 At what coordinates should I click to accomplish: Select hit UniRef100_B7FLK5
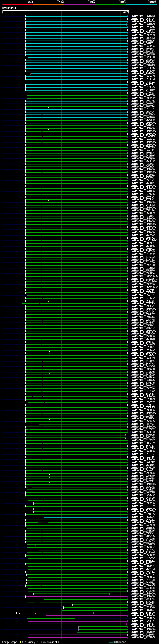[x=143, y=68]
